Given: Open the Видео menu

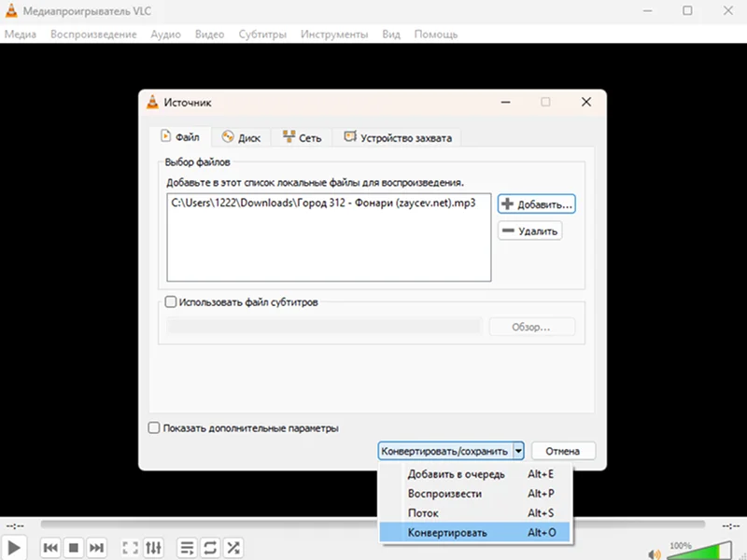Looking at the screenshot, I should [x=209, y=35].
